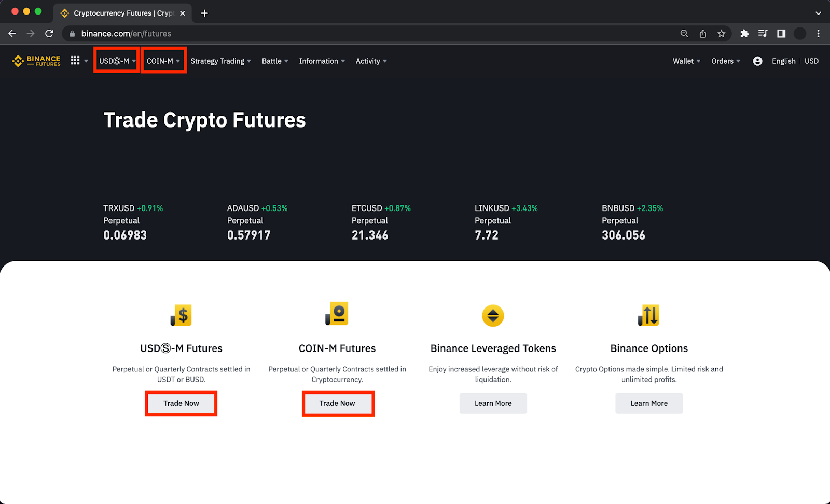Open the apps grid menu icon

click(75, 61)
